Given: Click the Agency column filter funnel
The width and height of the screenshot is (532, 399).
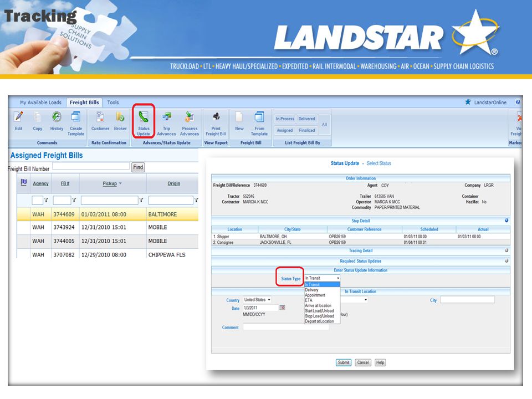Looking at the screenshot, I should pos(46,200).
